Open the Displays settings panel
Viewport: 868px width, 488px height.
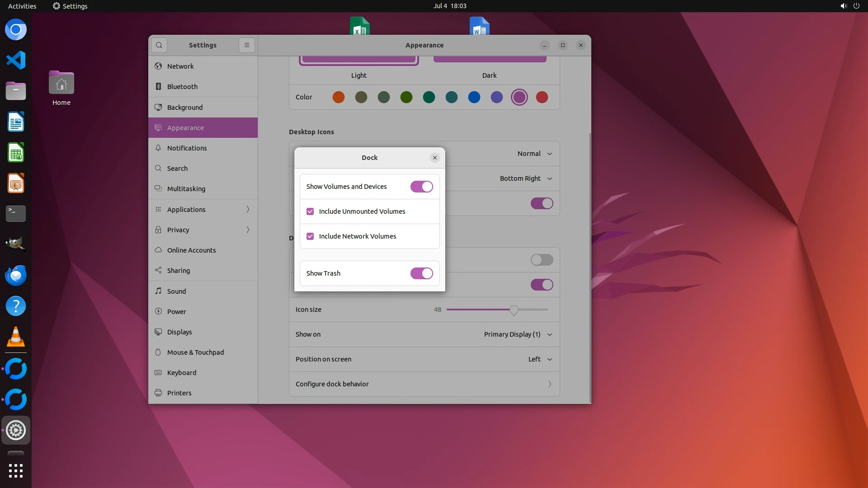point(179,332)
